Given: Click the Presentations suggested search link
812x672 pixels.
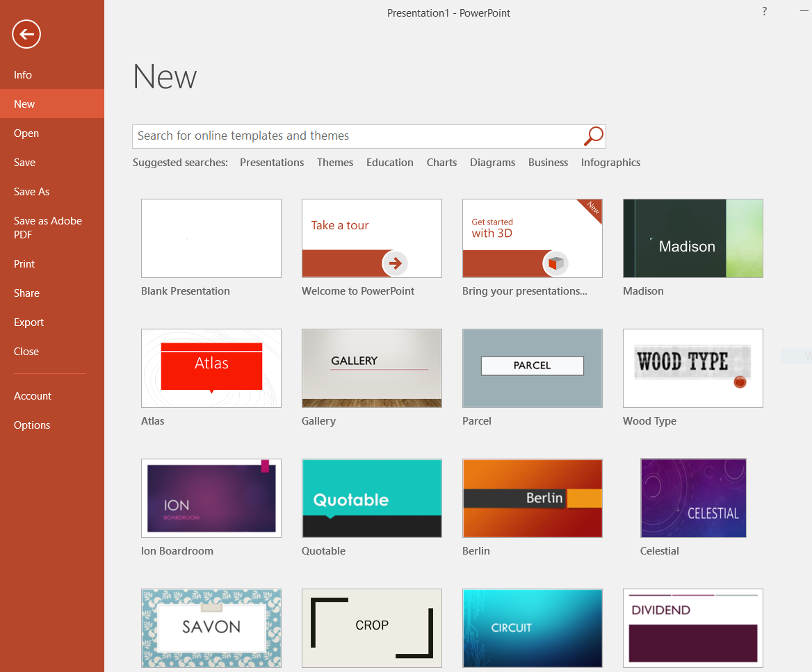Looking at the screenshot, I should (272, 163).
